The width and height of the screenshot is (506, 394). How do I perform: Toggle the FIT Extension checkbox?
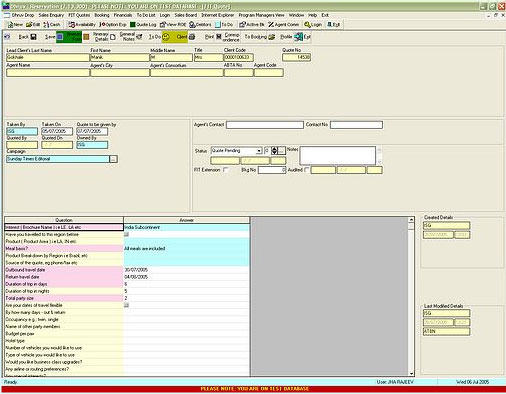pyautogui.click(x=226, y=170)
